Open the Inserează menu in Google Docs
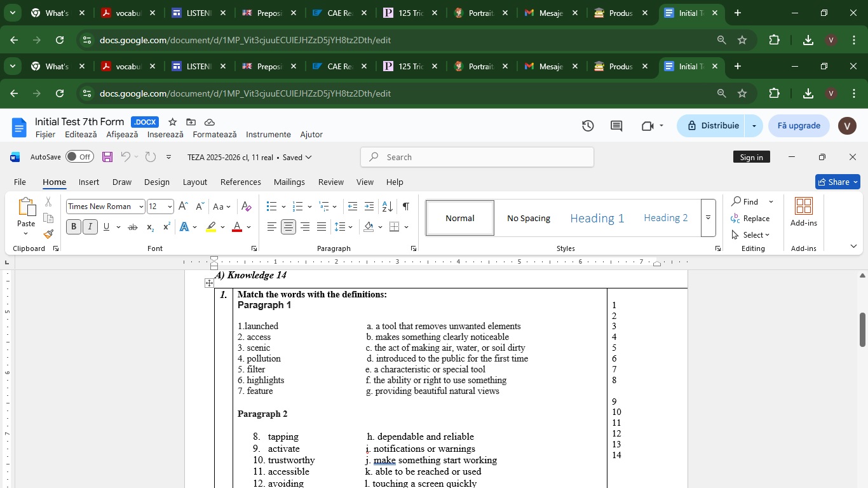Screen dimensions: 868x488 tap(165, 135)
